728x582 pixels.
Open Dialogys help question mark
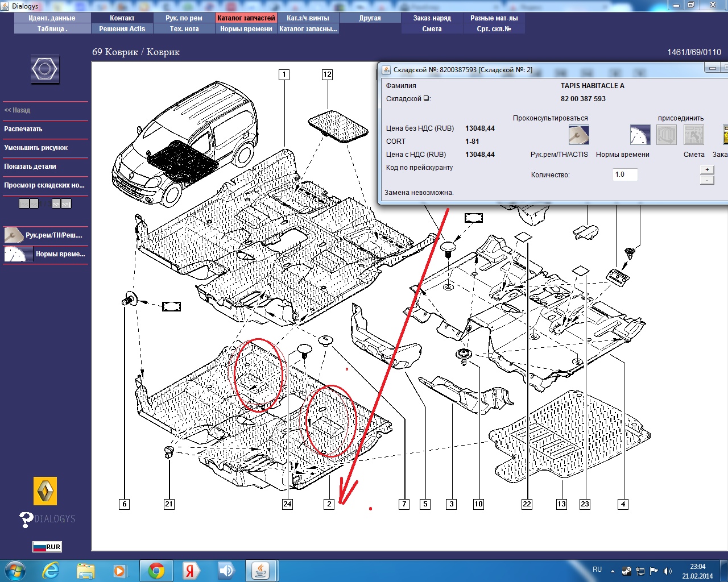coord(26,519)
